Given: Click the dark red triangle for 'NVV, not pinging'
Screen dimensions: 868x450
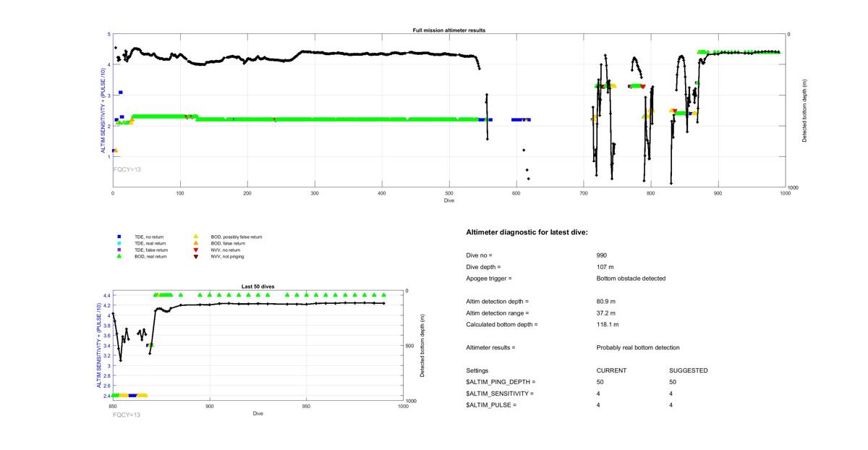Looking at the screenshot, I should 195,256.
